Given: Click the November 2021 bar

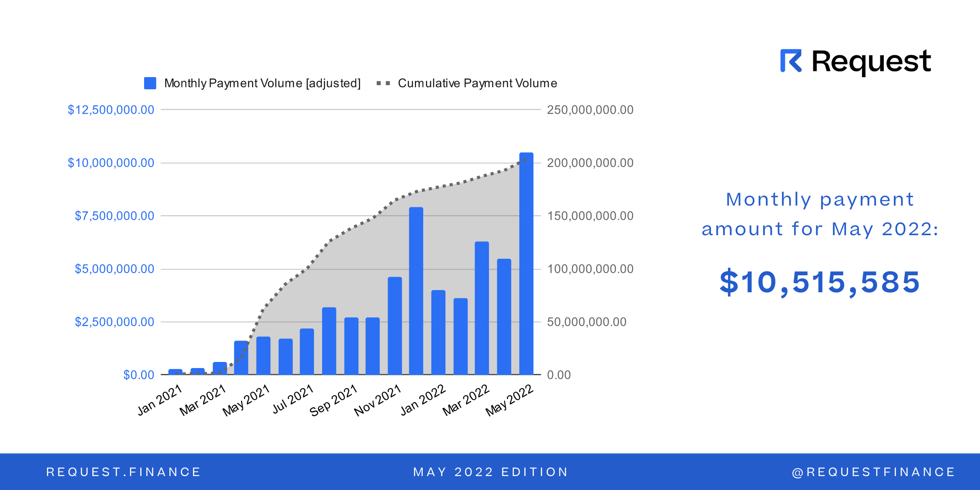Looking at the screenshot, I should [394, 326].
